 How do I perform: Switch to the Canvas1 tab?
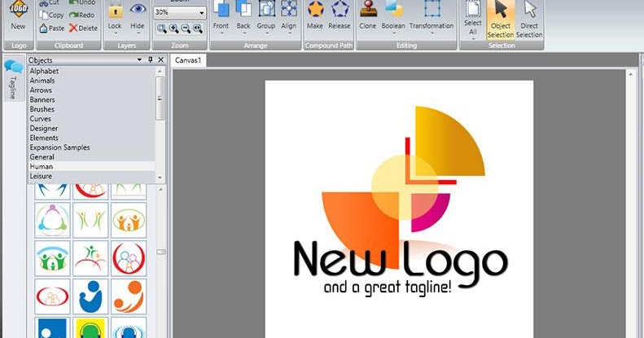188,60
